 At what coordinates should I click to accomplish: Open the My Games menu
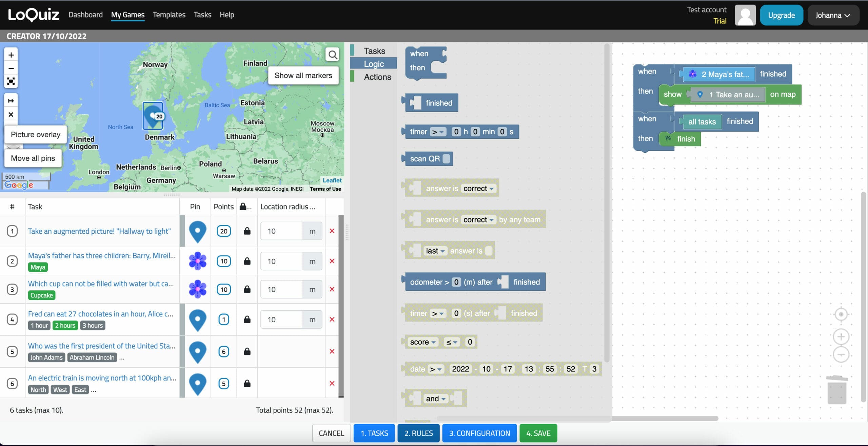click(x=127, y=15)
